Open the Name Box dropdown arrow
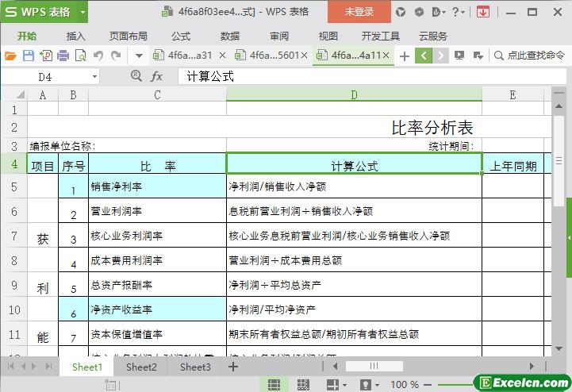Image resolution: width=572 pixels, height=392 pixels. pos(94,77)
